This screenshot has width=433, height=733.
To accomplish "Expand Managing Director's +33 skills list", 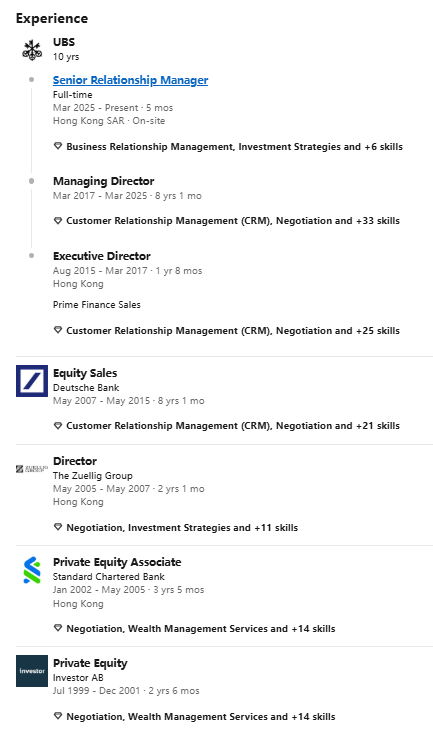I will click(233, 221).
